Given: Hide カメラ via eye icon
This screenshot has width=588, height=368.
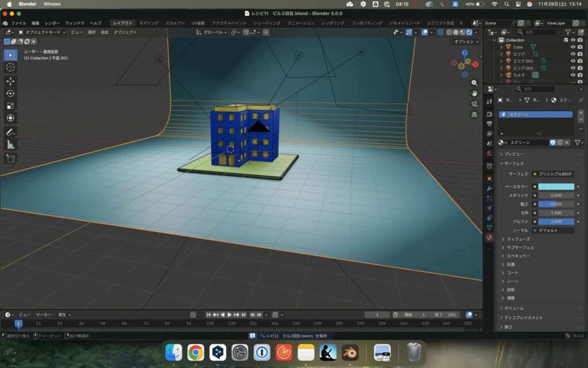Looking at the screenshot, I should [x=572, y=75].
